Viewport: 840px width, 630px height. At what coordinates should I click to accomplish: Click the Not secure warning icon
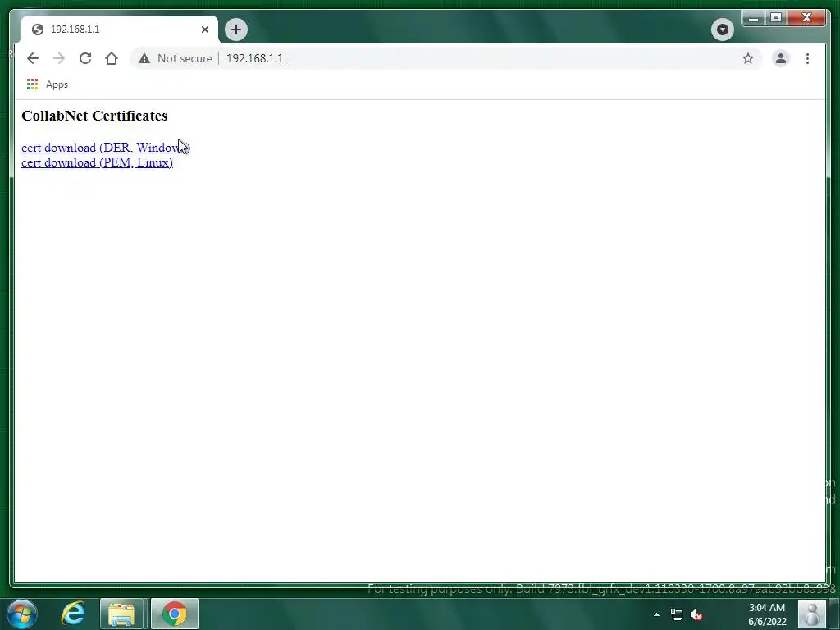[x=144, y=58]
